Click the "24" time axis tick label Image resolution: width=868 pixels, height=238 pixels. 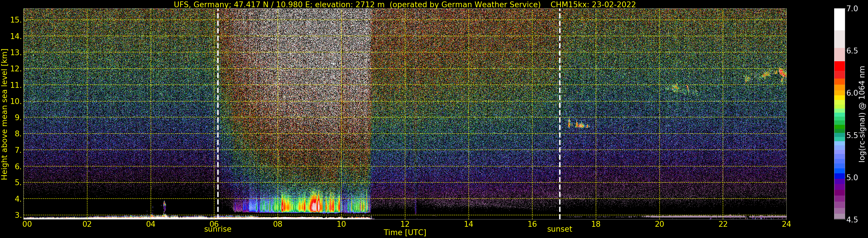(786, 224)
